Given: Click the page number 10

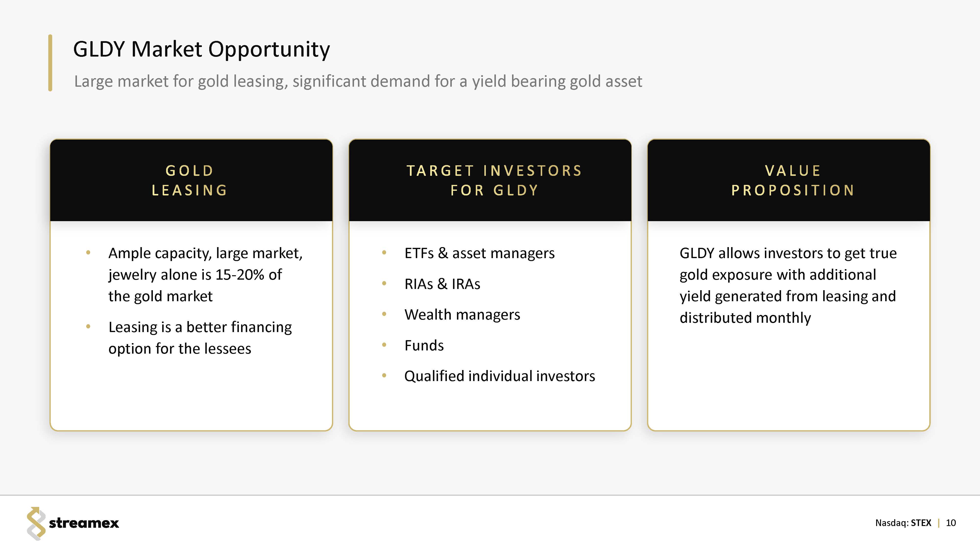Looking at the screenshot, I should [951, 523].
